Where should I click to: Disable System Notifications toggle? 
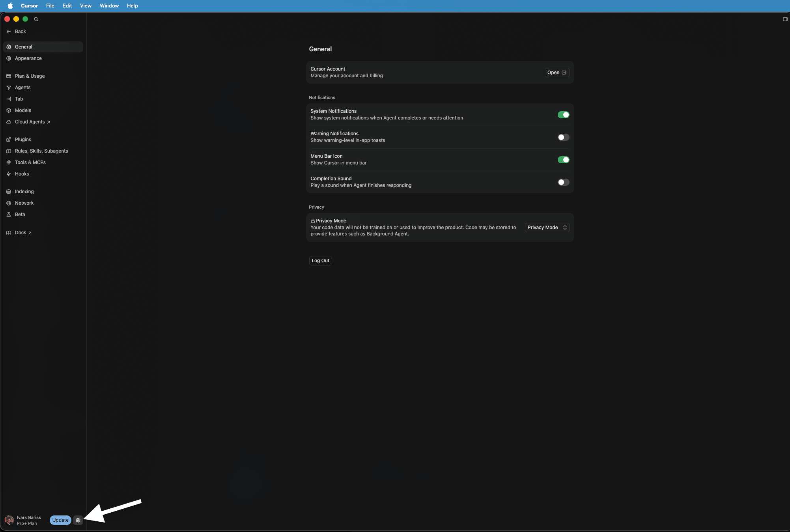click(563, 115)
